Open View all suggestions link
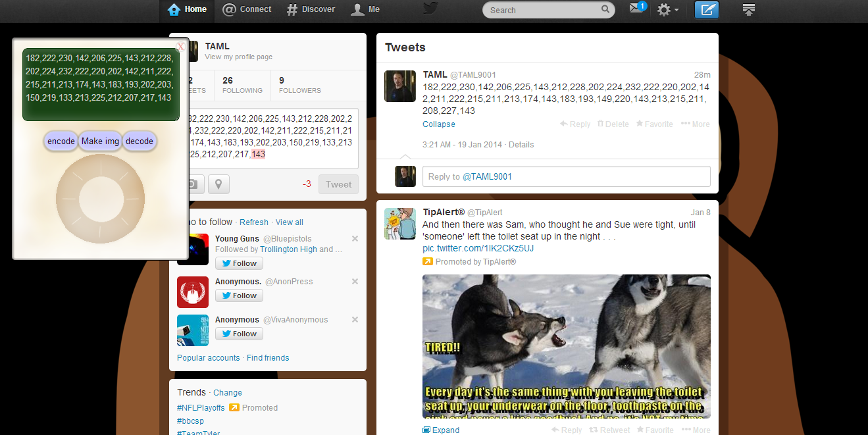 tap(290, 222)
